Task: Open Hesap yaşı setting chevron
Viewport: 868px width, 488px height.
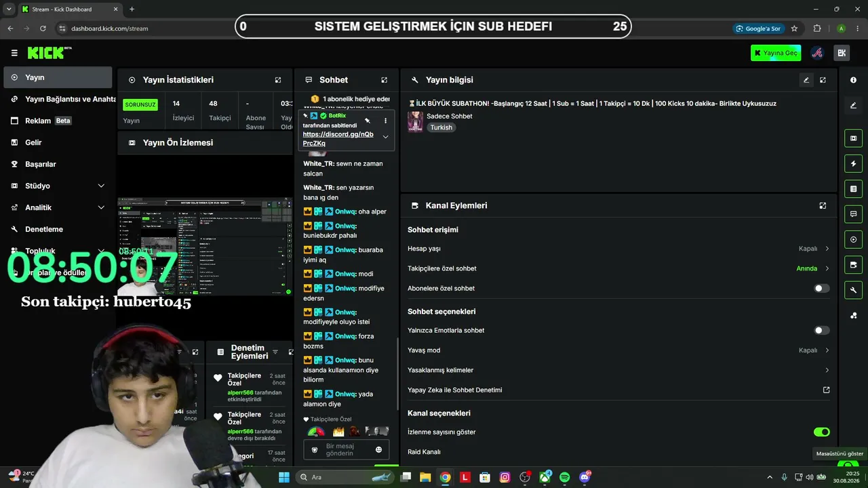Action: (827, 249)
